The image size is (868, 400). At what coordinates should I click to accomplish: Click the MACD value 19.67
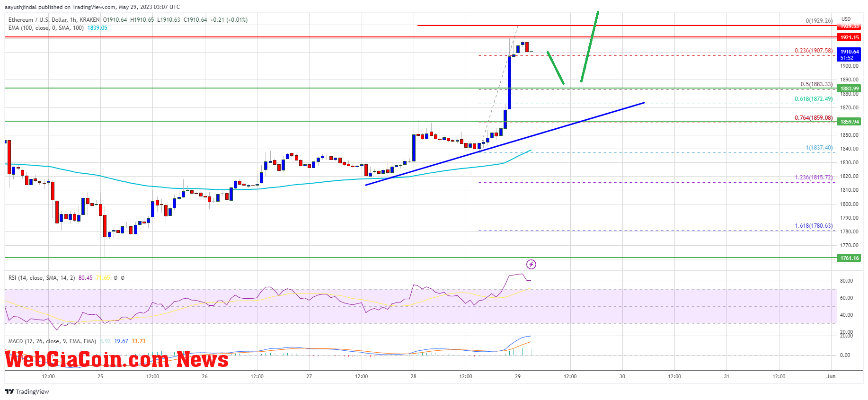pyautogui.click(x=121, y=341)
